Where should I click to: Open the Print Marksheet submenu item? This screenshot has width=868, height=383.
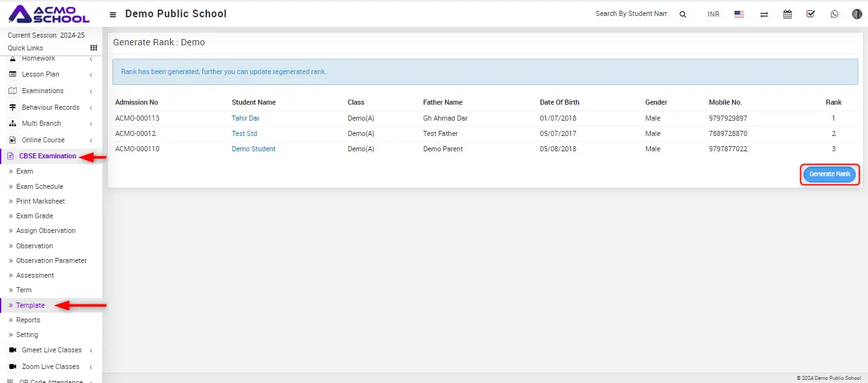[40, 201]
